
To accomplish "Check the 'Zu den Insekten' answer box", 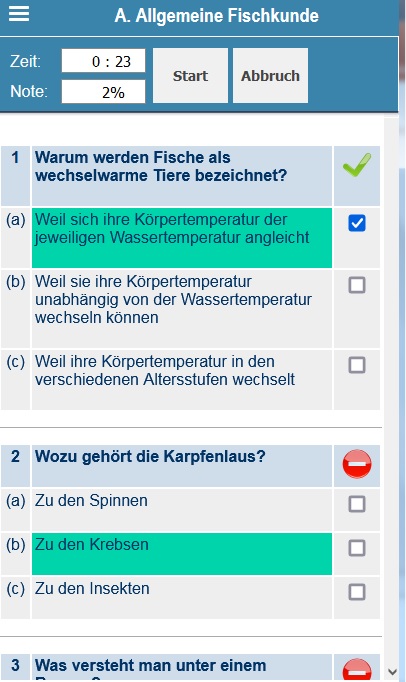I will (x=357, y=592).
